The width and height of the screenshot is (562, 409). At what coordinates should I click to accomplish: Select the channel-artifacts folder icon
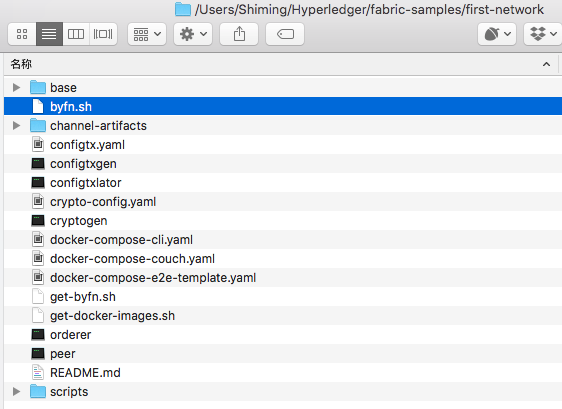point(38,125)
